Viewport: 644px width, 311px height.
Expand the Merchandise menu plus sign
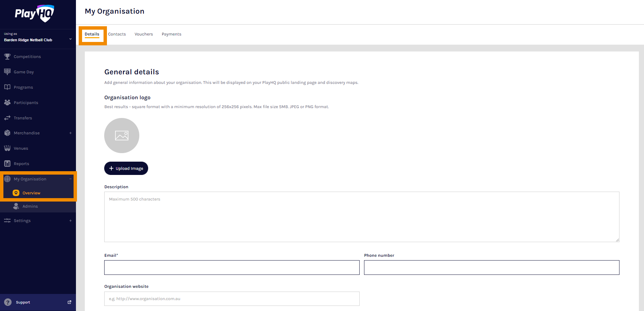click(70, 133)
